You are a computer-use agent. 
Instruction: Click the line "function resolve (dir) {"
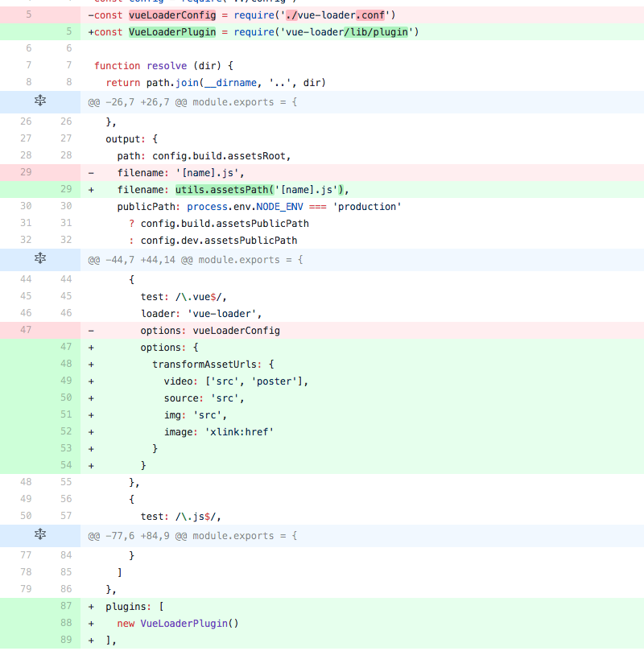click(163, 66)
